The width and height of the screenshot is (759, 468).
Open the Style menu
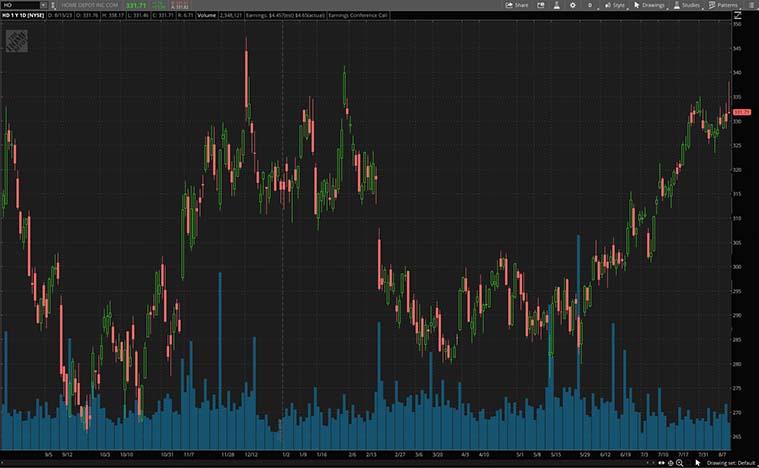pos(614,5)
